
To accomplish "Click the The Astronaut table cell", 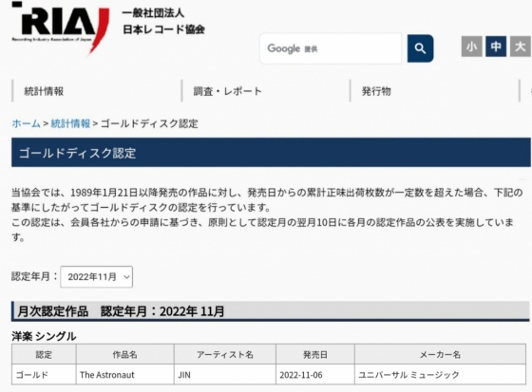I will [x=124, y=374].
